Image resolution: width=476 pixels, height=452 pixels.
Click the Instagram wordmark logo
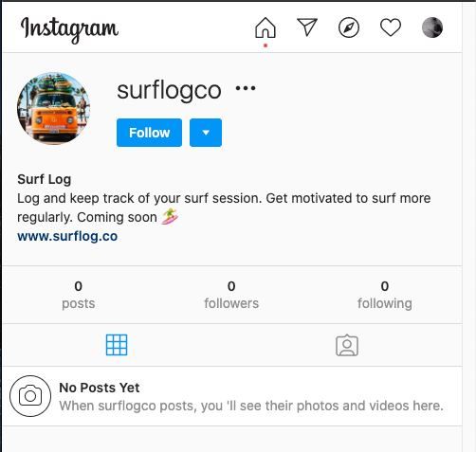[x=69, y=30]
